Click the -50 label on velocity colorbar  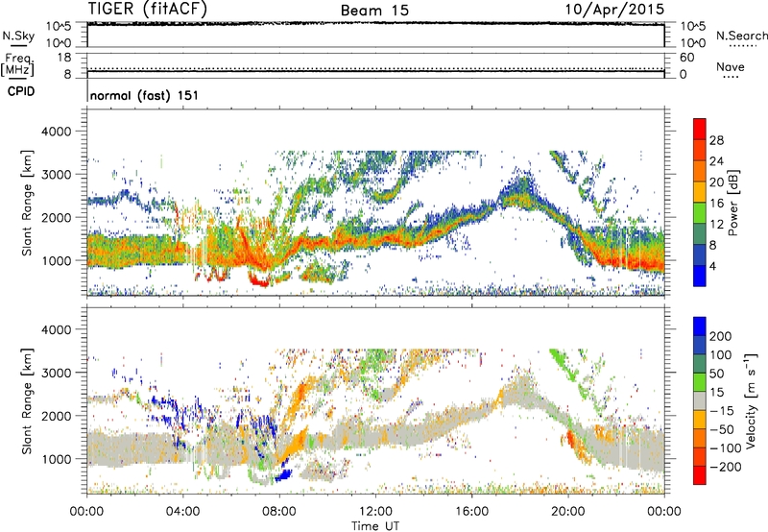point(722,429)
